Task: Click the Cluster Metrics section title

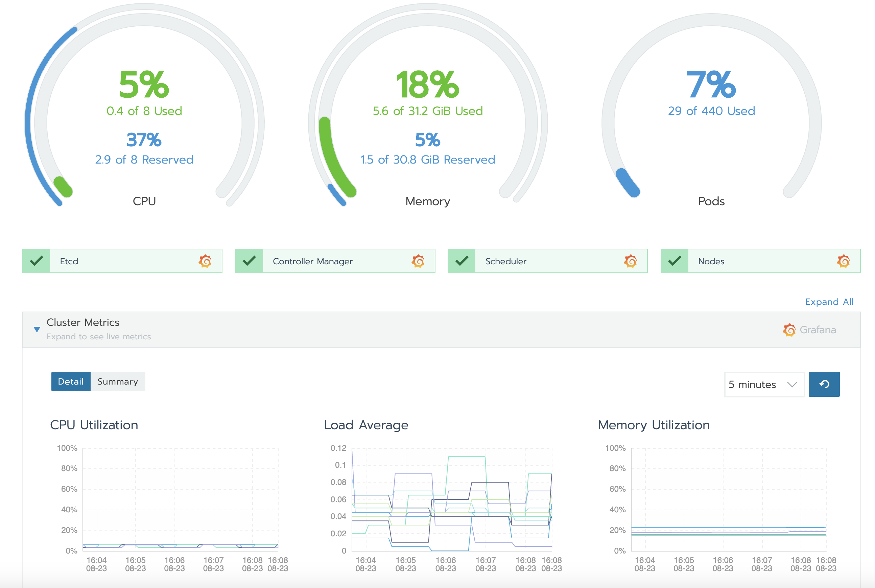Action: coord(83,322)
